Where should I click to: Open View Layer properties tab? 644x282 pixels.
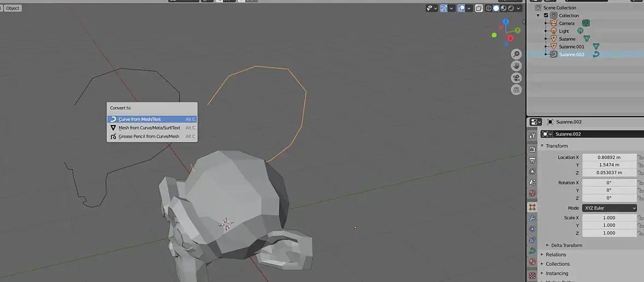[x=532, y=171]
